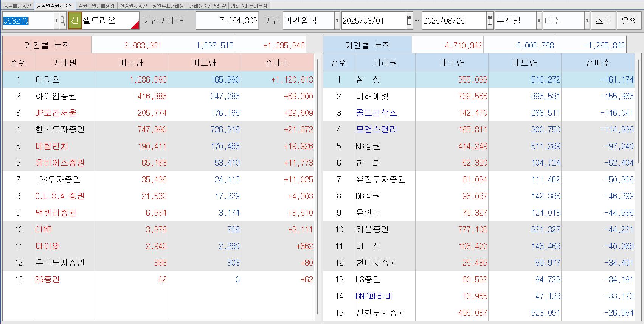The height and width of the screenshot is (324, 644).
Task: Click the stock code field showing 068270
Action: click(28, 20)
